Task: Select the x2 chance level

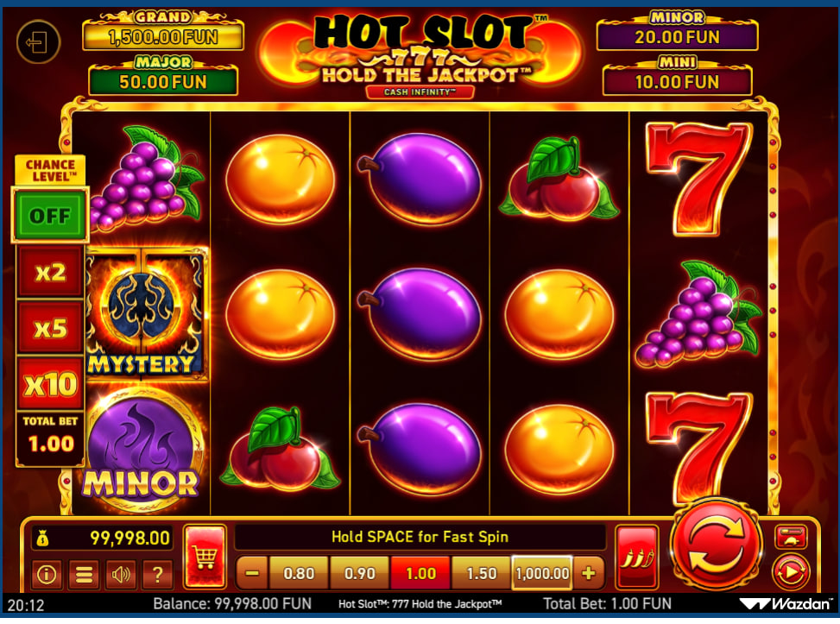Action: (50, 273)
